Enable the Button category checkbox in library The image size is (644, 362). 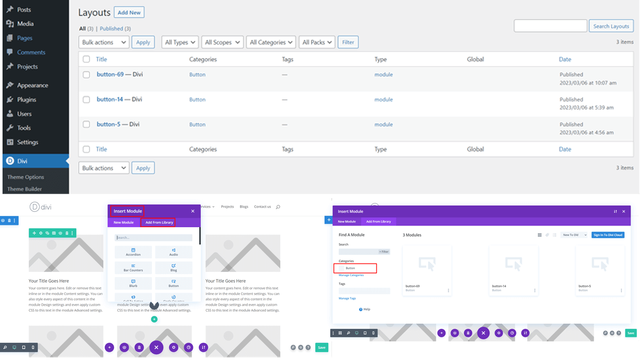342,268
